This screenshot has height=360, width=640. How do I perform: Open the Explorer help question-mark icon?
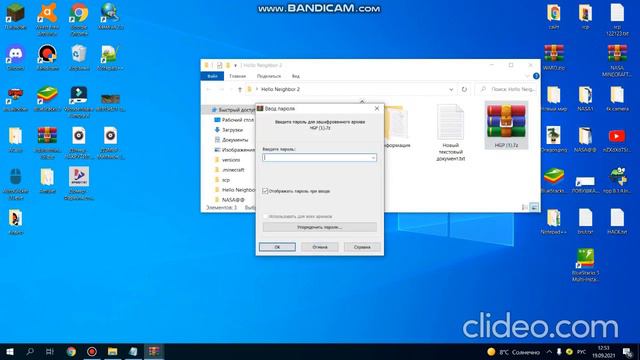(x=536, y=76)
